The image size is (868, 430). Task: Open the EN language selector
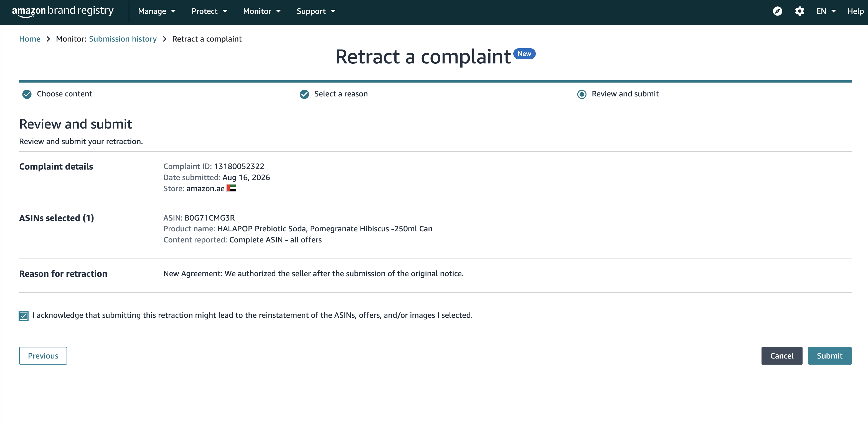pos(826,11)
